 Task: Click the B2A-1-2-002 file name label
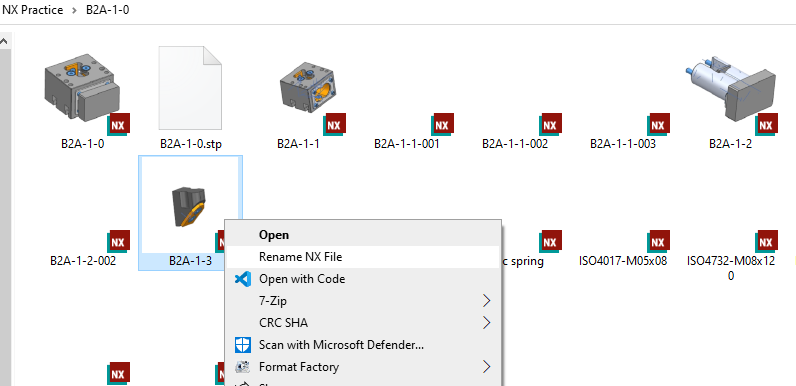point(83,262)
